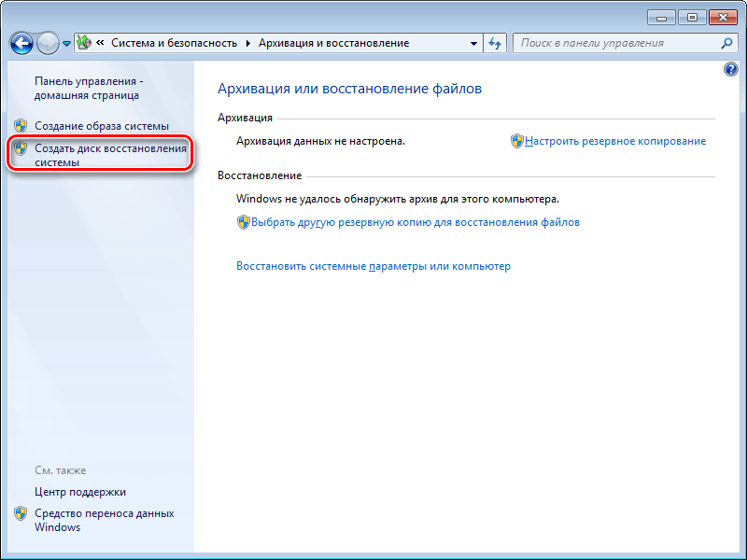Viewport: 747px width, 560px height.
Task: Open Help via the question mark icon
Action: (731, 69)
